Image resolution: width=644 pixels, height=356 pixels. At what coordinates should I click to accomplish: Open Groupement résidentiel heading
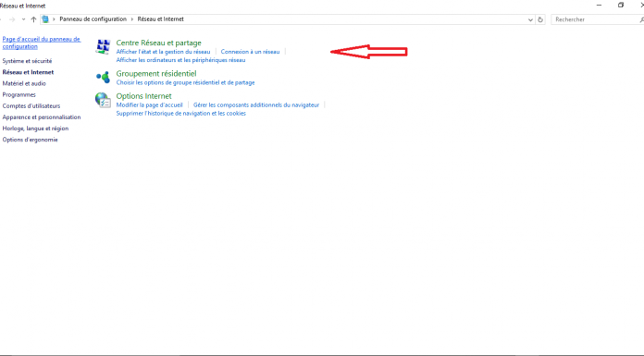pos(156,73)
